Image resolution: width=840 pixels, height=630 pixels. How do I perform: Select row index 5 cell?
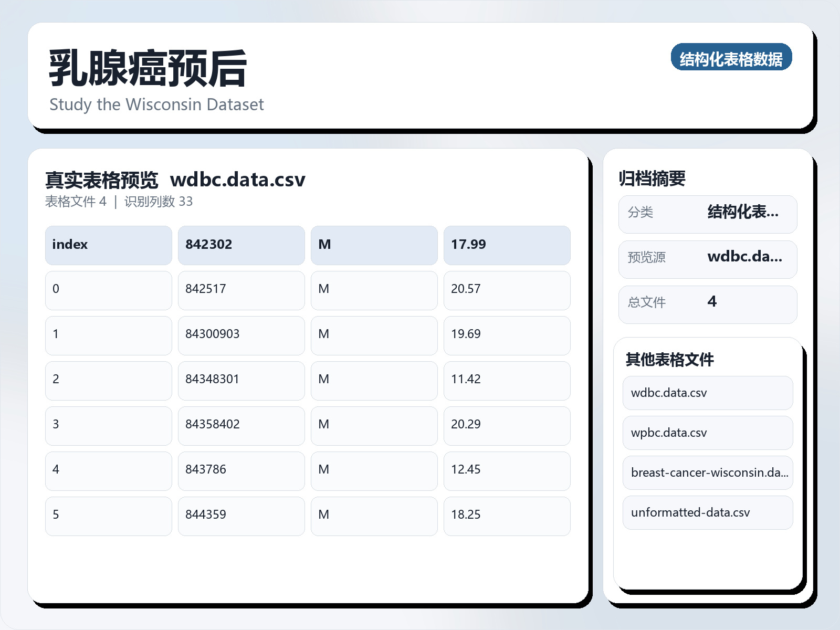pyautogui.click(x=108, y=516)
